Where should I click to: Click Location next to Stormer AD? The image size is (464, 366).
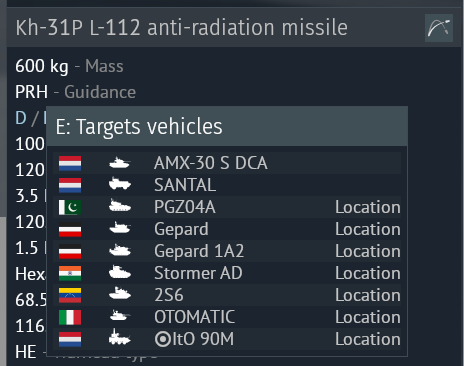[x=368, y=273]
